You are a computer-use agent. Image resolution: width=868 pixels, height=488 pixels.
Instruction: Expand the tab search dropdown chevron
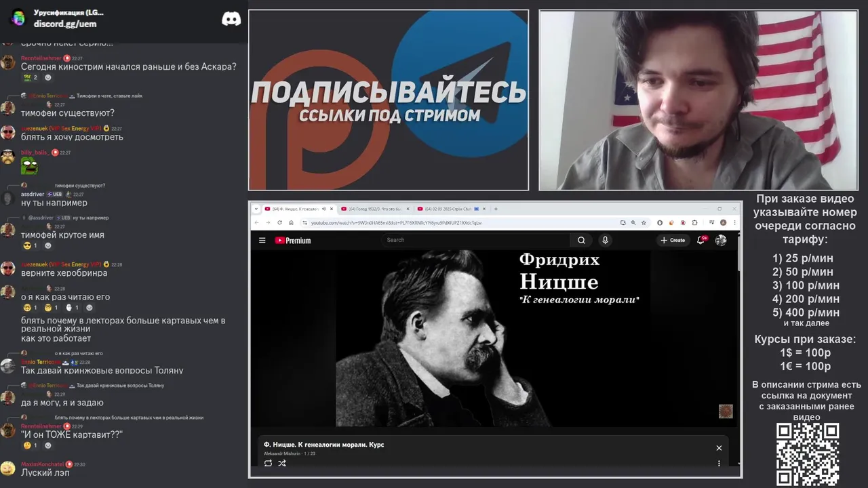click(256, 209)
